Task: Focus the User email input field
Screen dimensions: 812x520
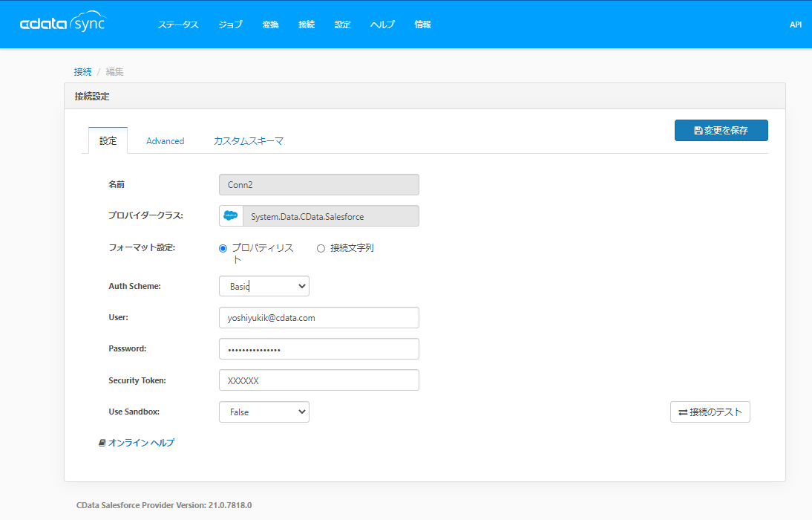Action: 319,318
